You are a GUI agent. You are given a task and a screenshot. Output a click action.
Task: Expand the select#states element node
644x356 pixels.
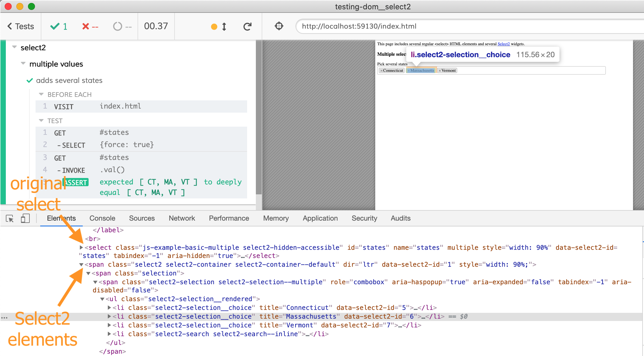tap(81, 247)
